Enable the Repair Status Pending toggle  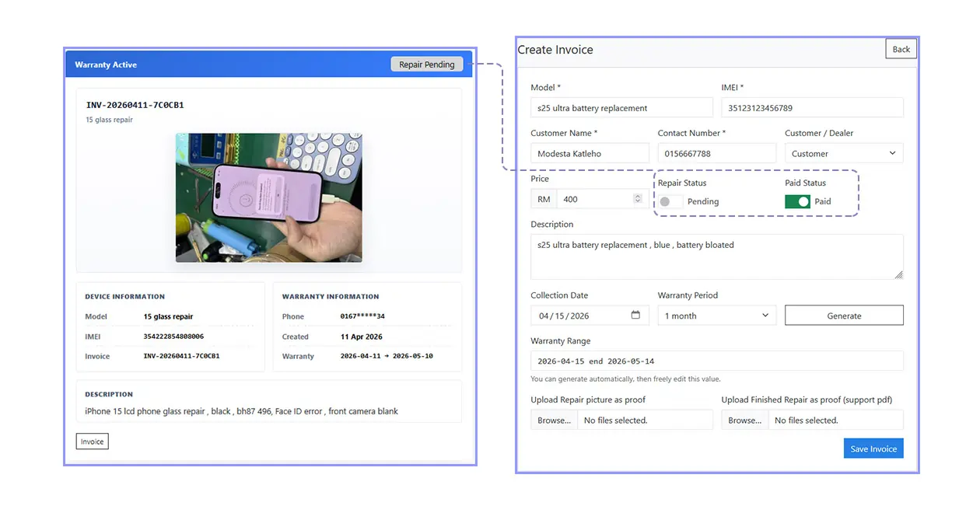(669, 201)
